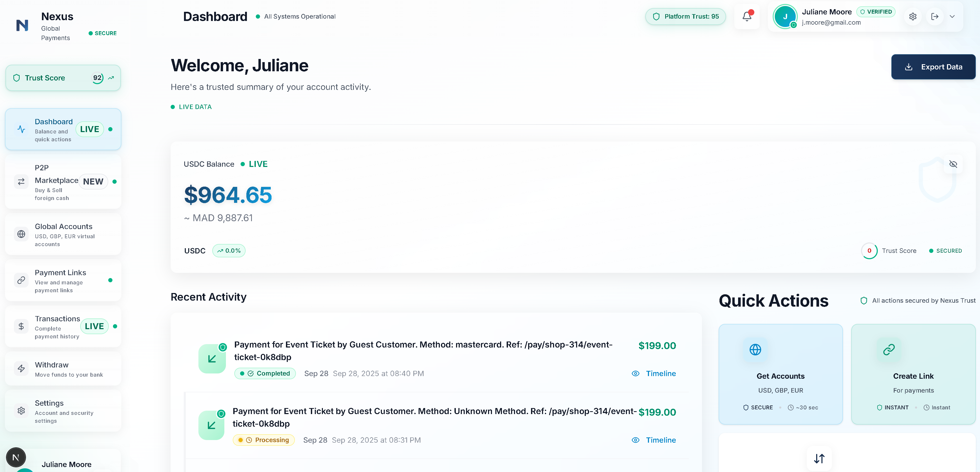Click the logout arrow icon
980x472 pixels.
point(935,16)
